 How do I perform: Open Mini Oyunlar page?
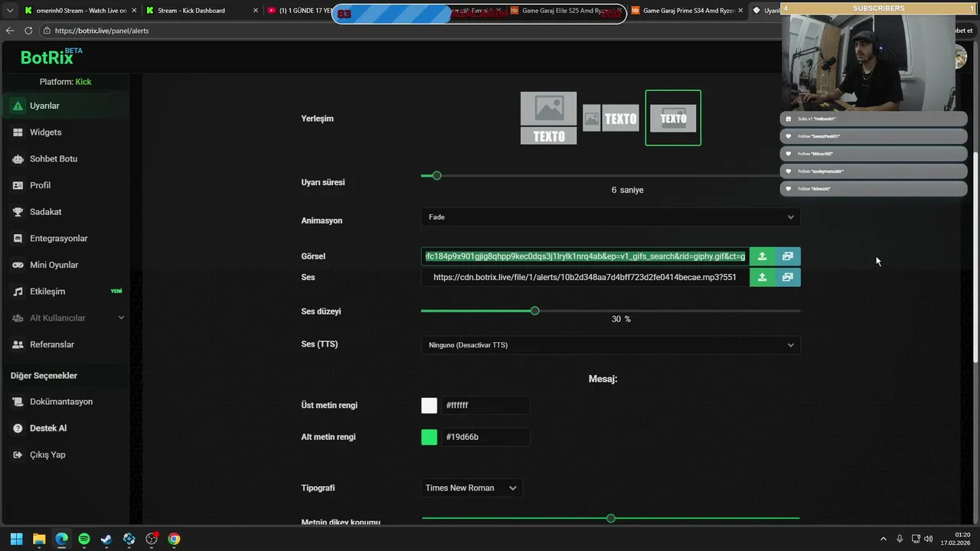65,265
